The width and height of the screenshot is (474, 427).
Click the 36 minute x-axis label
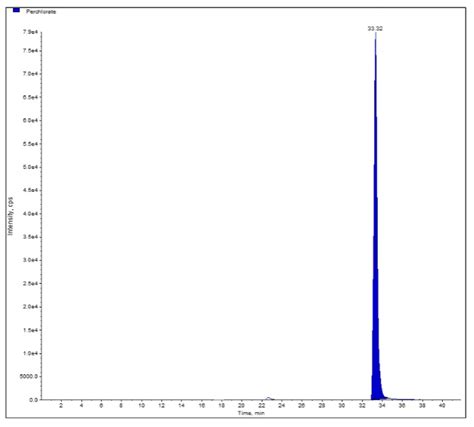pos(402,406)
